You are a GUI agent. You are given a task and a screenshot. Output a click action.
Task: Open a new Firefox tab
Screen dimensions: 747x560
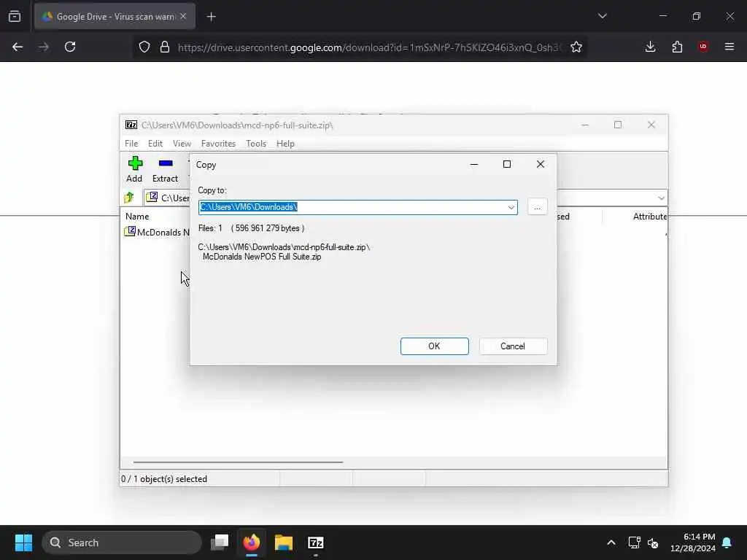coord(211,17)
